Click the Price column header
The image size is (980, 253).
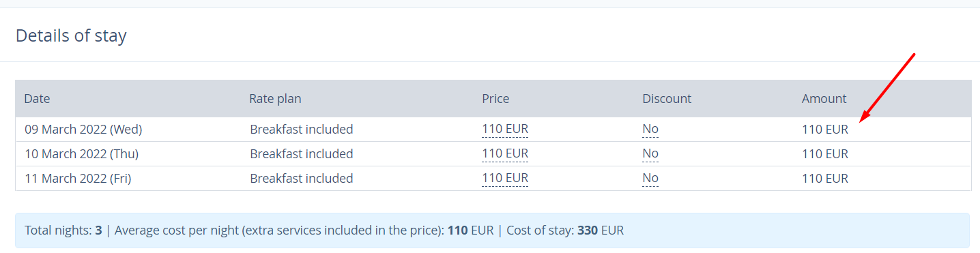tap(495, 98)
